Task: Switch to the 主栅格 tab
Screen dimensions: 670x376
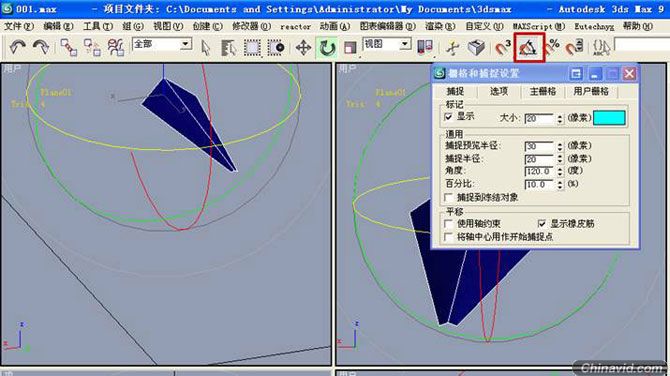Action: [543, 91]
